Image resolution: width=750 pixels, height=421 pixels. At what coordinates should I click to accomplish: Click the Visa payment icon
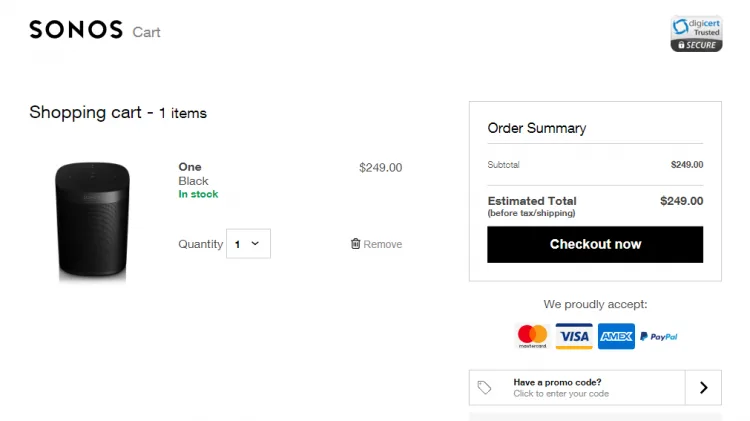tap(574, 336)
